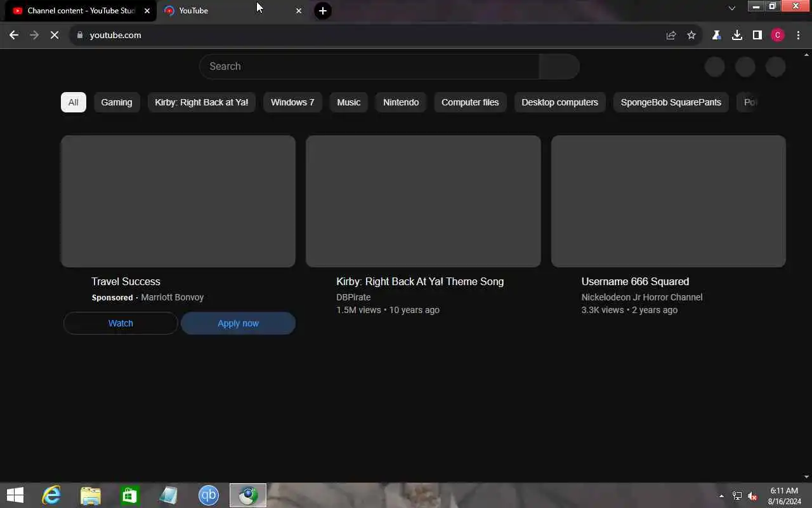Select the Windows 7 filter chip
This screenshot has width=812, height=508.
(x=292, y=102)
